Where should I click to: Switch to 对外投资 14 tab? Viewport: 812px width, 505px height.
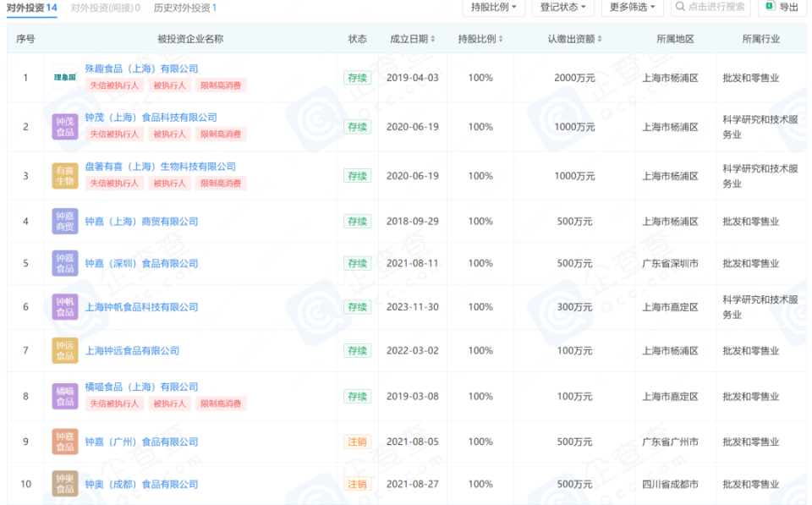[x=32, y=8]
